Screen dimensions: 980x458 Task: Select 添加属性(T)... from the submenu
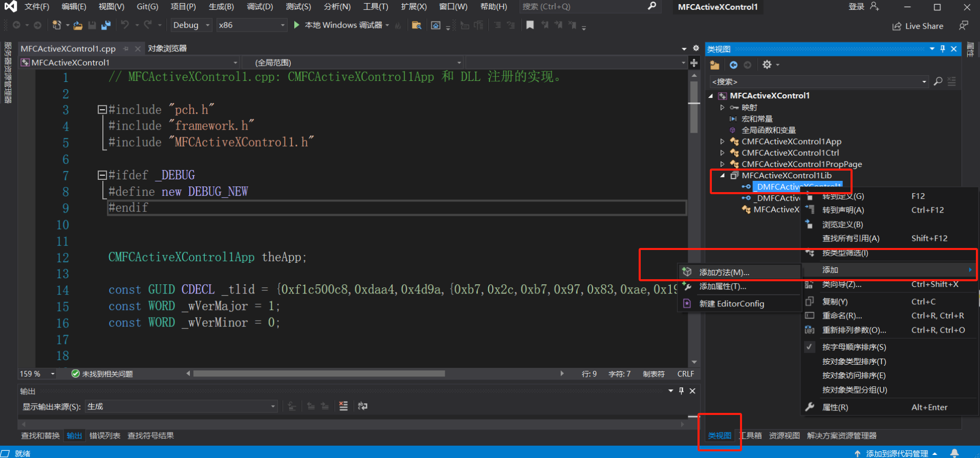click(x=739, y=286)
